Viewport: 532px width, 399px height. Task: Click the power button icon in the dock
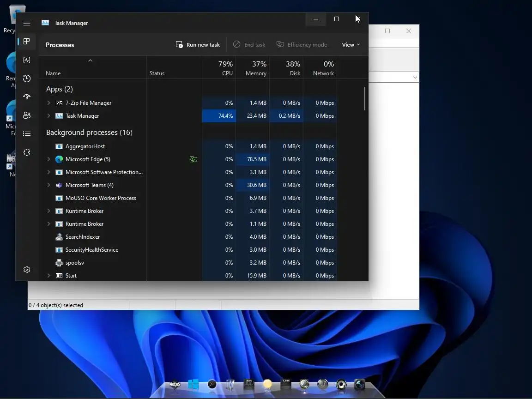323,384
